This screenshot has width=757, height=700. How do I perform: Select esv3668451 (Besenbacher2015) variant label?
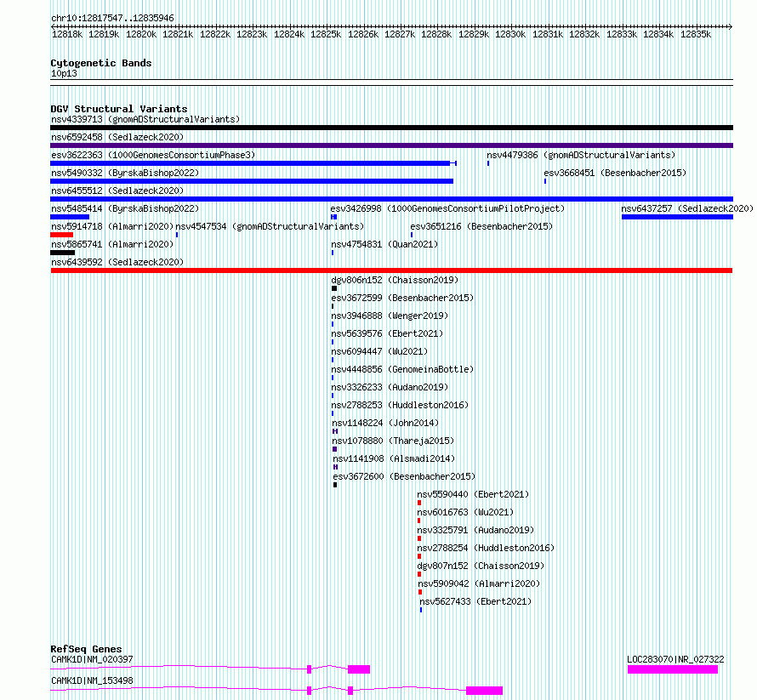point(615,173)
